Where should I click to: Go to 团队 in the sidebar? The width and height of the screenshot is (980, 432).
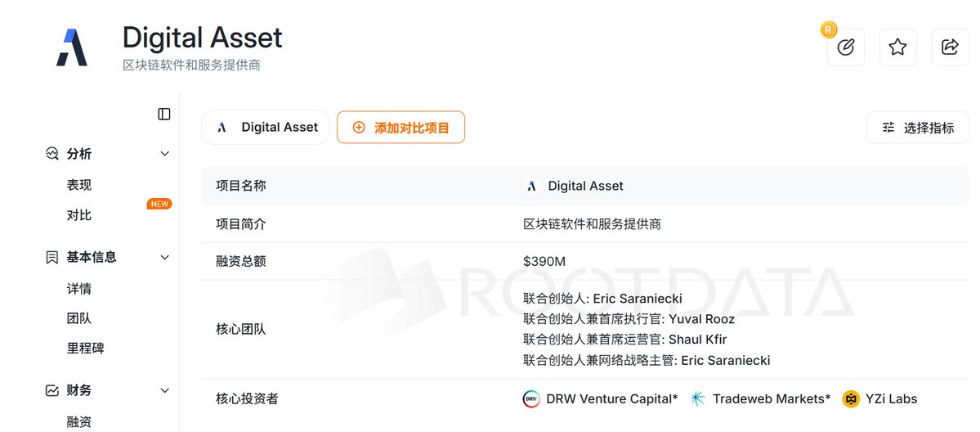click(79, 318)
